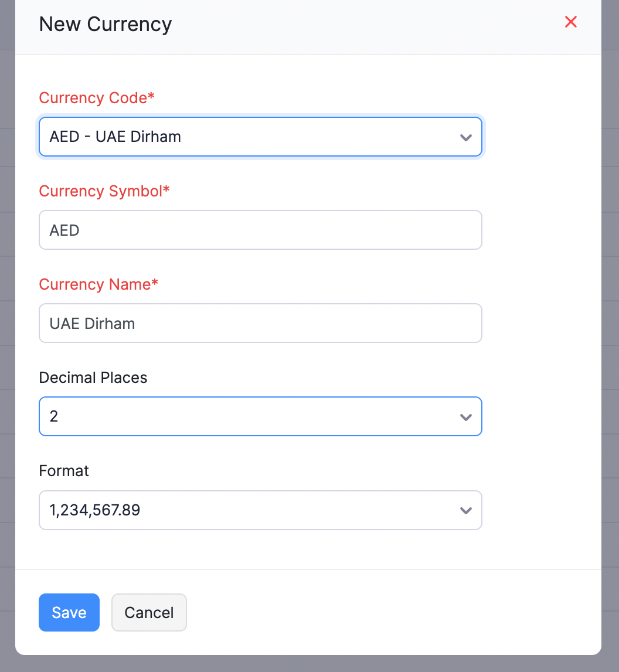619x672 pixels.
Task: Click the red 'Currency Code*' label
Action: tap(94, 98)
